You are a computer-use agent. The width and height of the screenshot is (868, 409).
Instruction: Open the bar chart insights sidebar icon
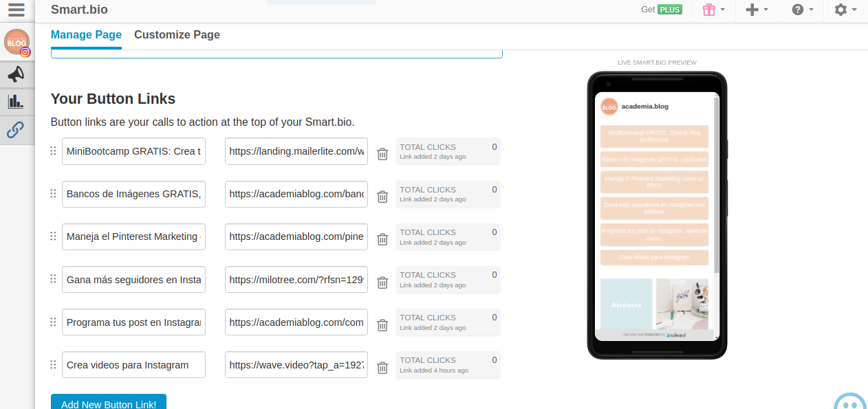coord(17,102)
